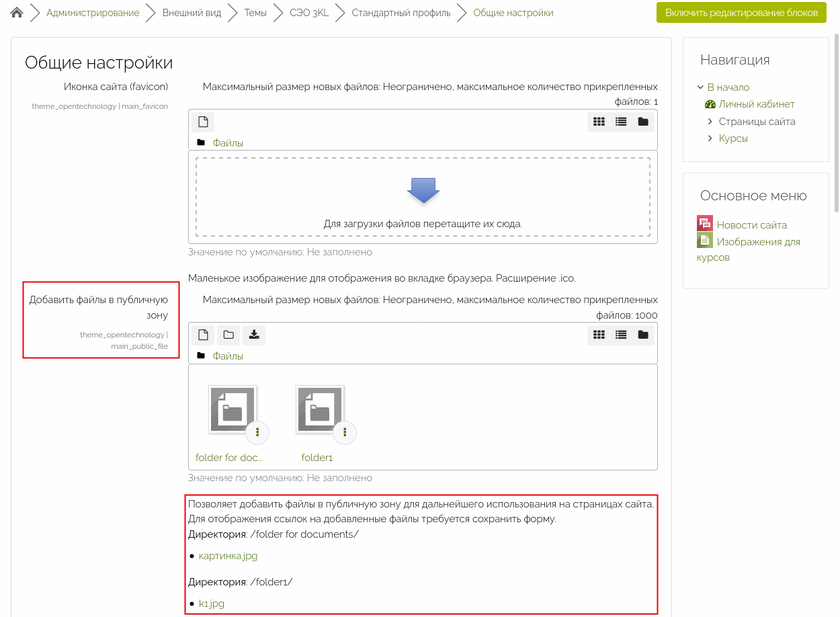Open the three-dot menu on 'folder for doc...'
Image resolution: width=840 pixels, height=617 pixels.
click(257, 432)
